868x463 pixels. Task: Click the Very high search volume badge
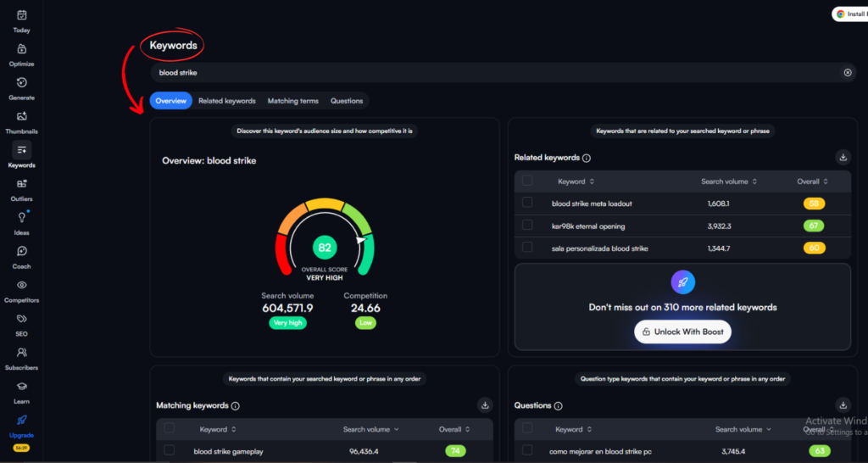288,323
